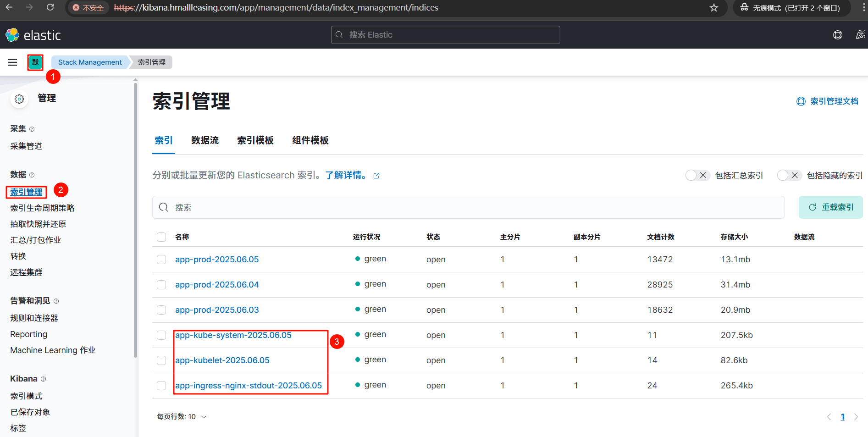Click the 重载索引 button
Image resolution: width=868 pixels, height=437 pixels.
click(830, 207)
